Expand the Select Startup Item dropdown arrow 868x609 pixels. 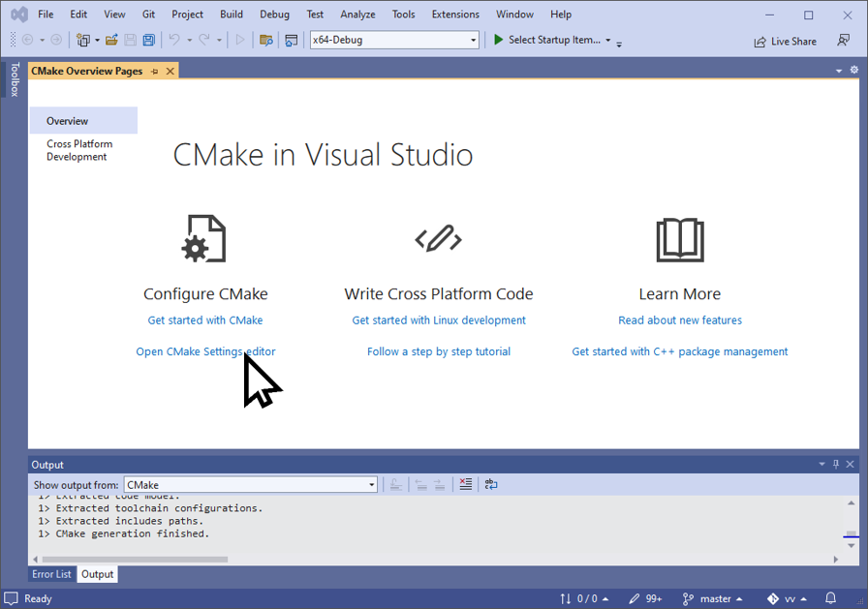click(607, 40)
